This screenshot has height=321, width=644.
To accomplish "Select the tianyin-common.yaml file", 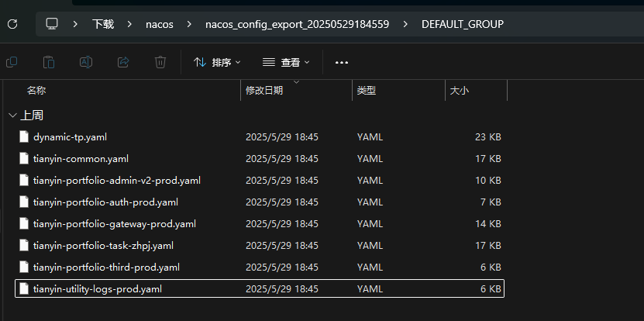I will [81, 159].
